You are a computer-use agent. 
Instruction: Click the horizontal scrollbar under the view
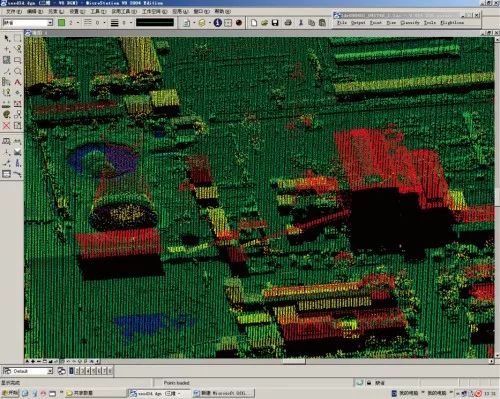(x=293, y=361)
